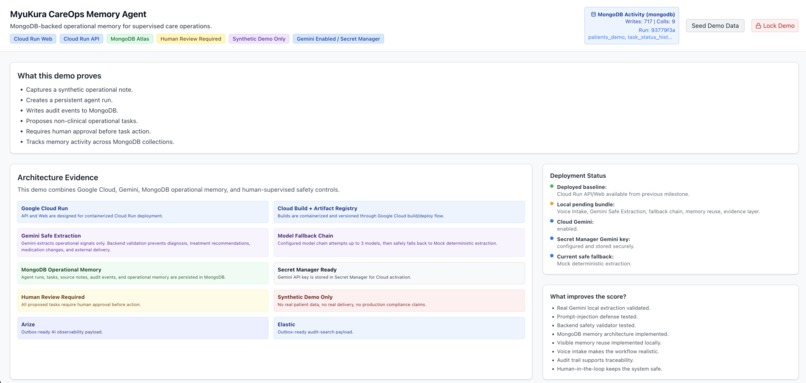Click bullet Creates a persistent agent run

pyautogui.click(x=69, y=100)
